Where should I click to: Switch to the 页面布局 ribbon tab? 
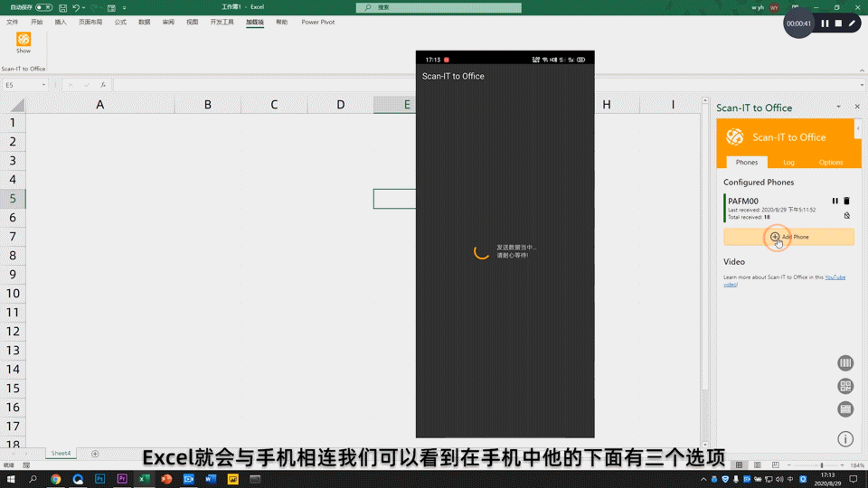pyautogui.click(x=90, y=22)
